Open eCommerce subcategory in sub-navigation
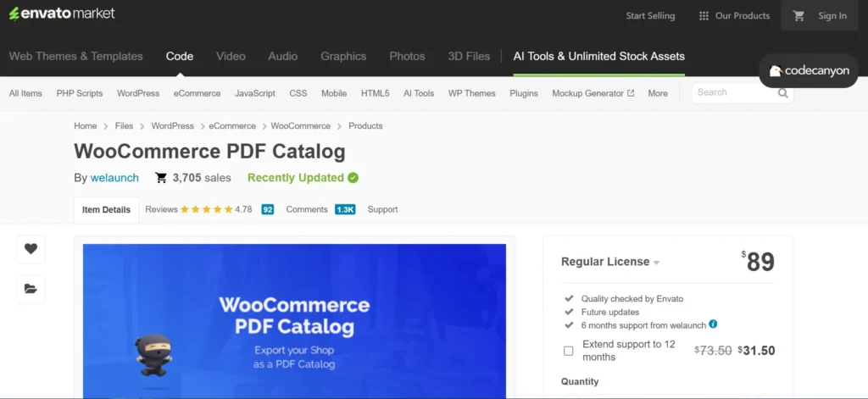 [197, 93]
